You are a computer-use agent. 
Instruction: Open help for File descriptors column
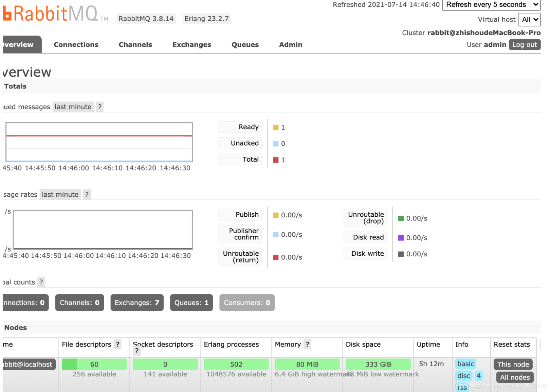(117, 345)
